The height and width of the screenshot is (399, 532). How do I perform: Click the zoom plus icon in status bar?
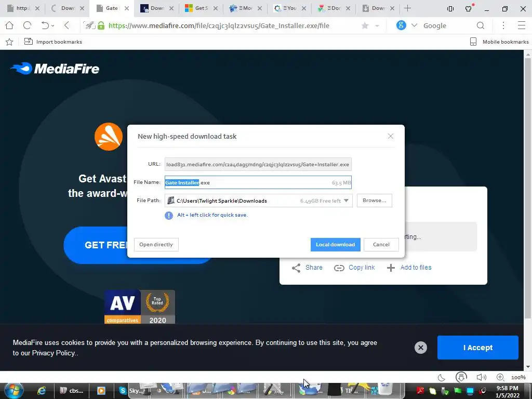500,377
